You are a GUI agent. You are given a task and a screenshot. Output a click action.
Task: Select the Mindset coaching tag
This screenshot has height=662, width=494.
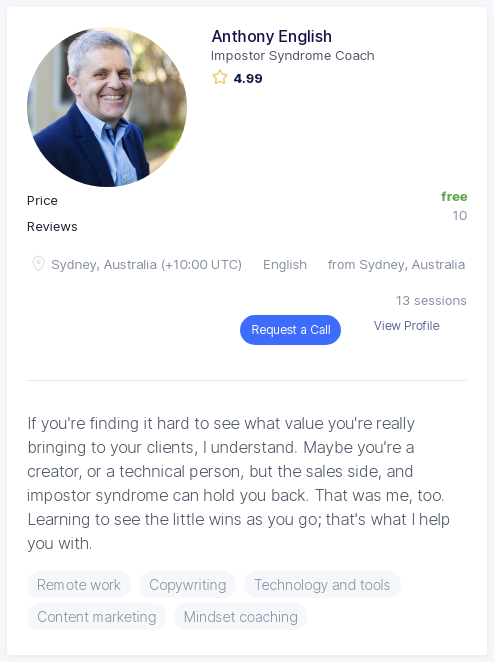(241, 617)
